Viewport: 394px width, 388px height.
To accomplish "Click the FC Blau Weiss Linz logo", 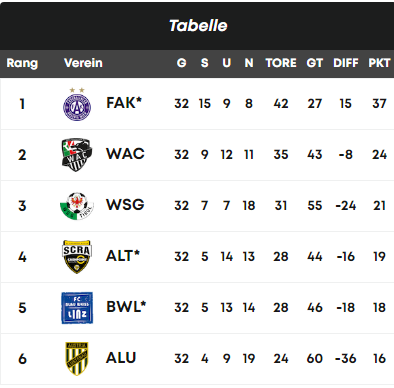I will 77,308.
